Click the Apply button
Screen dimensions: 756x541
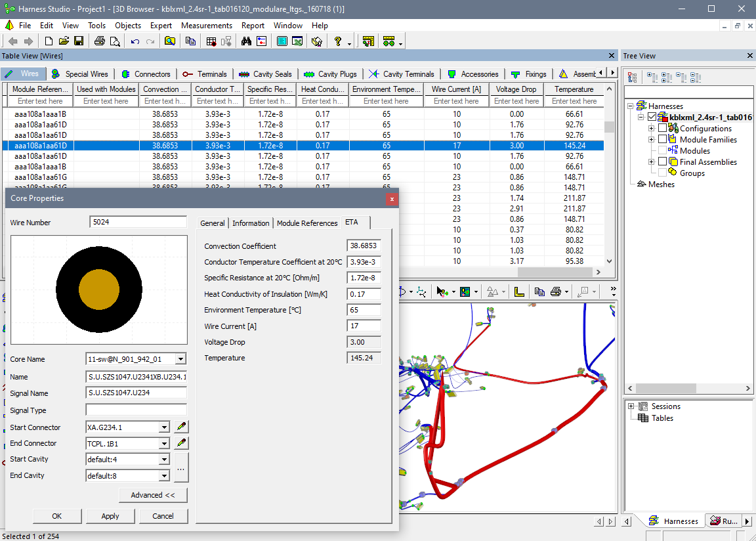110,516
